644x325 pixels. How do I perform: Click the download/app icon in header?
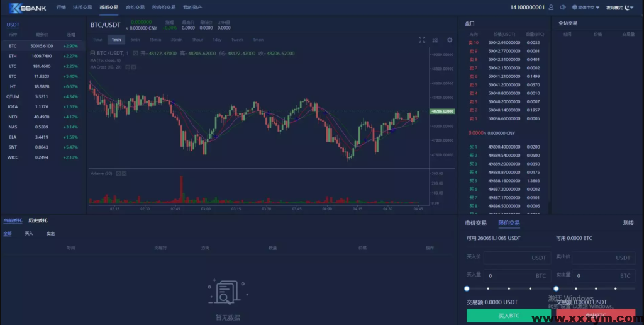coord(563,8)
